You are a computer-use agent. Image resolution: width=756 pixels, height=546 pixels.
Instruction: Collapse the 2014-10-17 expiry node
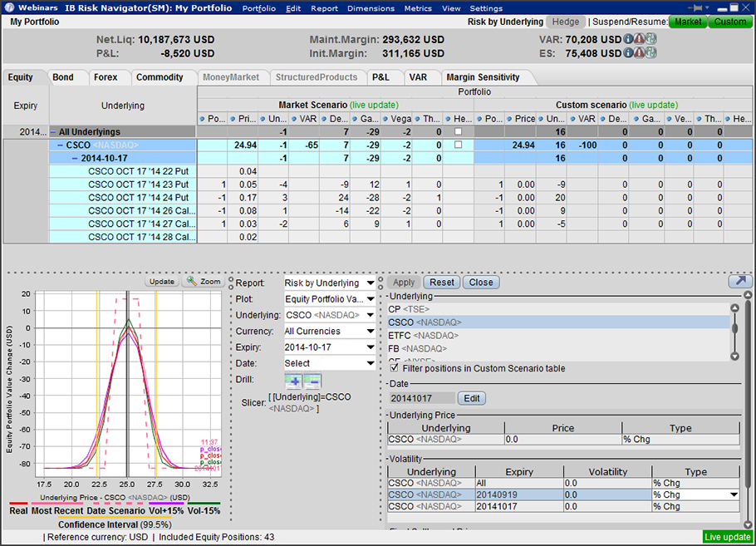pyautogui.click(x=76, y=158)
